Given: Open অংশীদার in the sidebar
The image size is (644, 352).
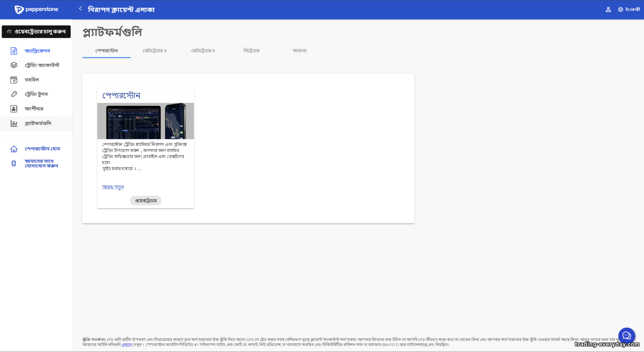Looking at the screenshot, I should pyautogui.click(x=34, y=109).
